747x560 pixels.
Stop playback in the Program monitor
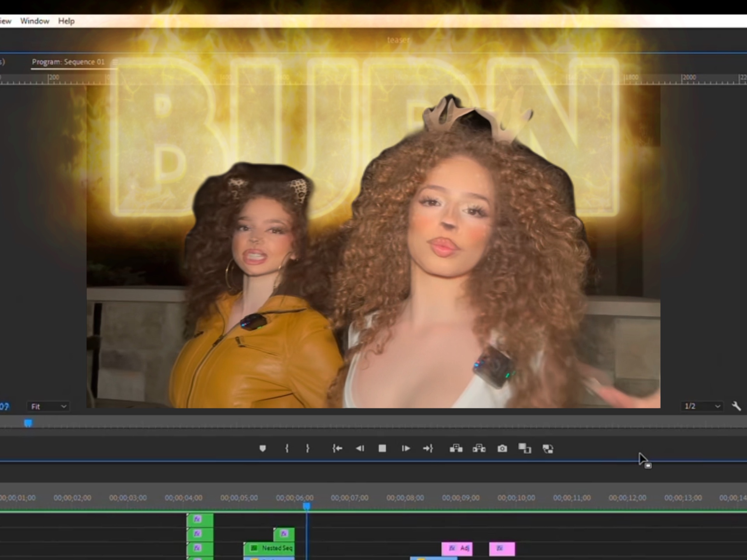coord(382,448)
